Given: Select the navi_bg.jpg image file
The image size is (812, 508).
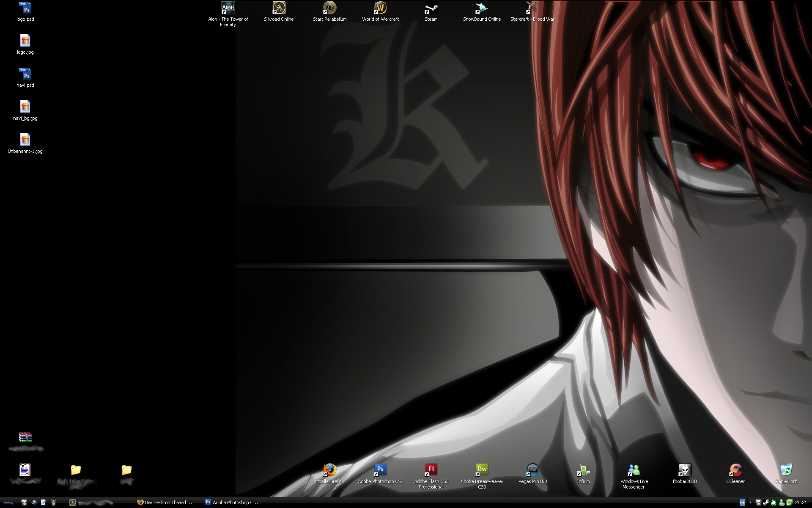Looking at the screenshot, I should pyautogui.click(x=25, y=108).
